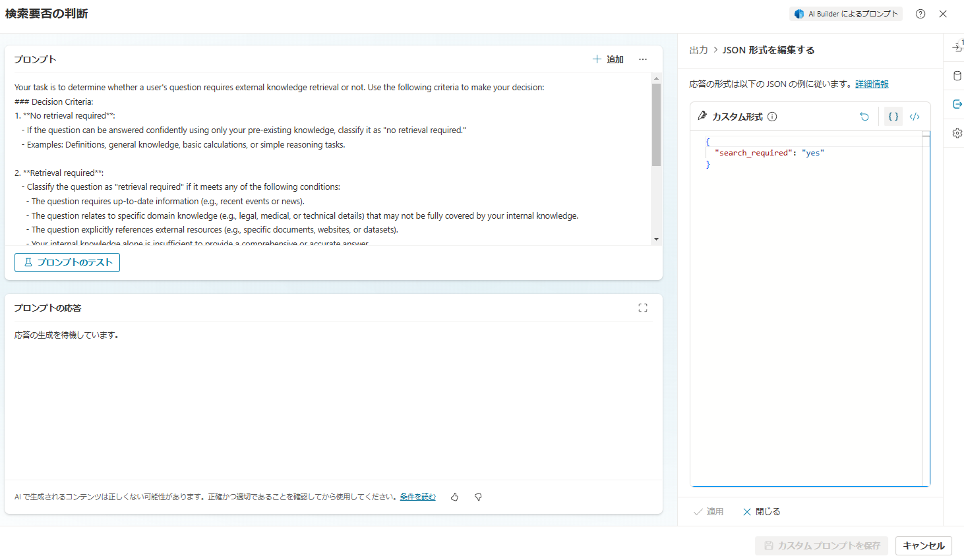Screen dimensions: 964x560
Task: Open the Settings panel in the right sidebar
Action: coord(957,132)
